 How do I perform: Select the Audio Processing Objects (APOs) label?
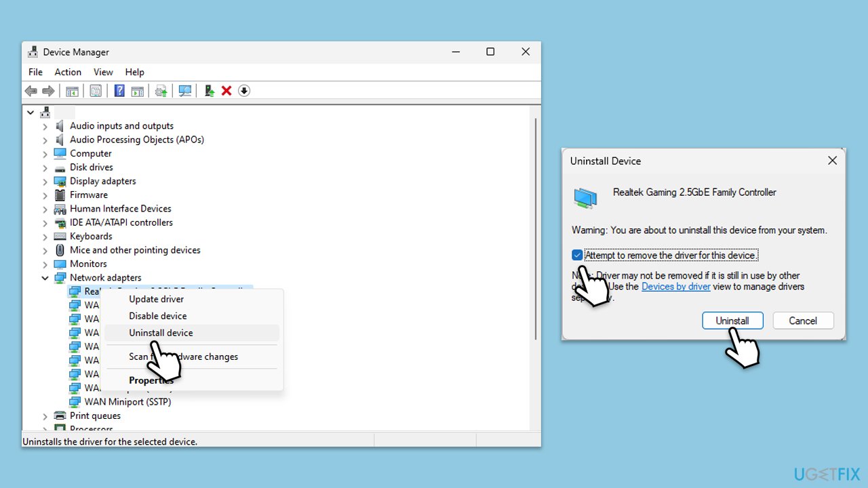pyautogui.click(x=137, y=140)
